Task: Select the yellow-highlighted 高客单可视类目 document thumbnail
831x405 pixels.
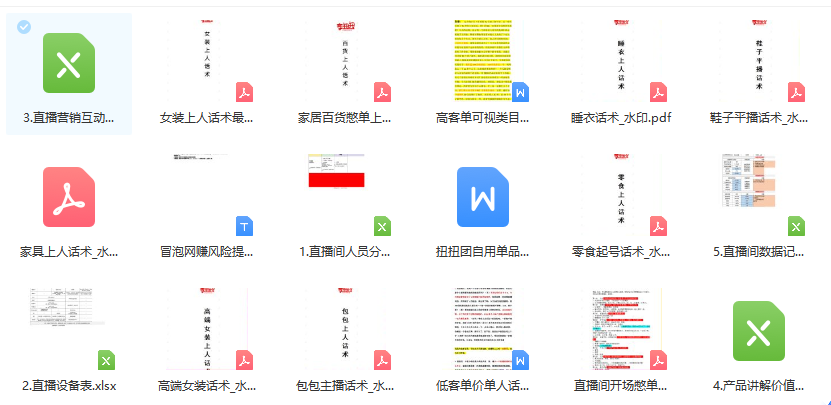Action: (x=483, y=61)
